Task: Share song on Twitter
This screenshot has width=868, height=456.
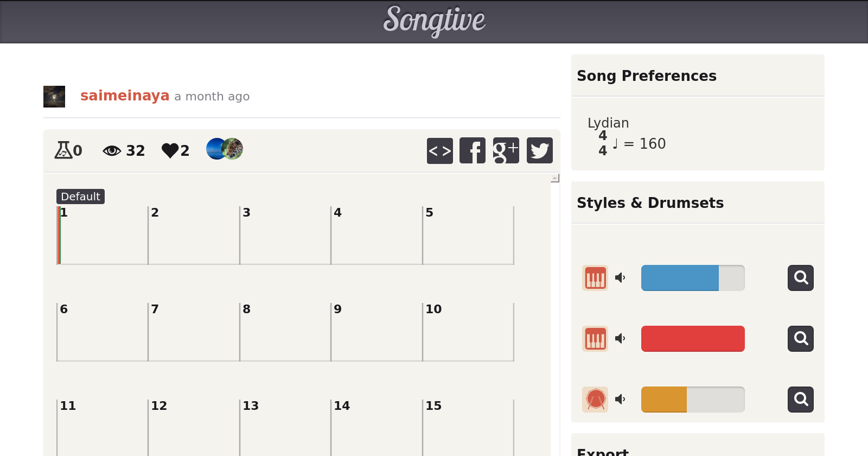Action: pyautogui.click(x=539, y=150)
